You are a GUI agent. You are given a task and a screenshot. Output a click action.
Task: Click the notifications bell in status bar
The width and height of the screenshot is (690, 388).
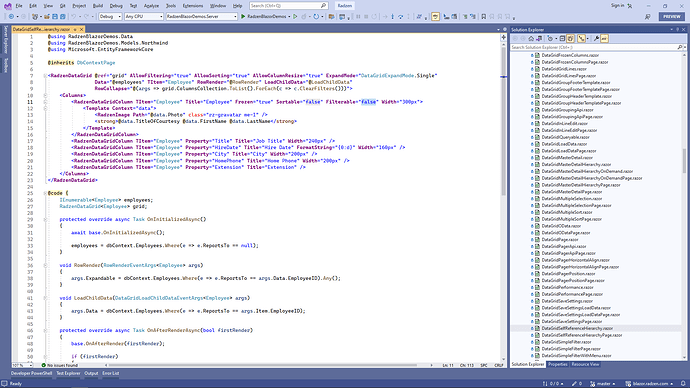683,383
